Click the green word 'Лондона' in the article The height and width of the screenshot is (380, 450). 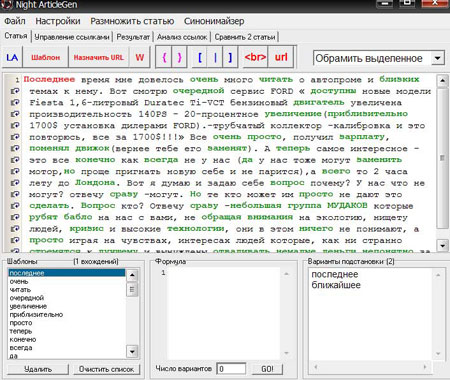[x=95, y=183]
